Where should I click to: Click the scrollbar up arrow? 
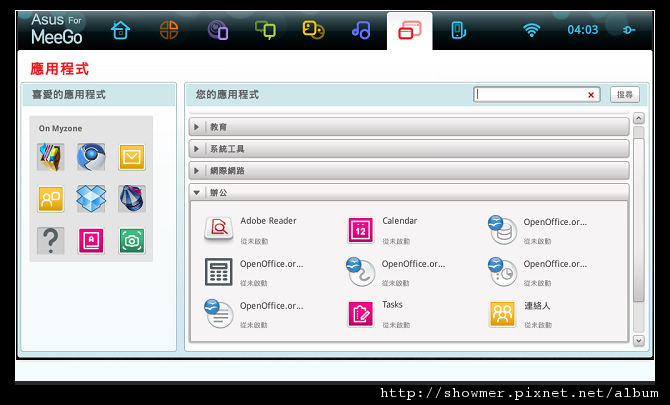638,118
